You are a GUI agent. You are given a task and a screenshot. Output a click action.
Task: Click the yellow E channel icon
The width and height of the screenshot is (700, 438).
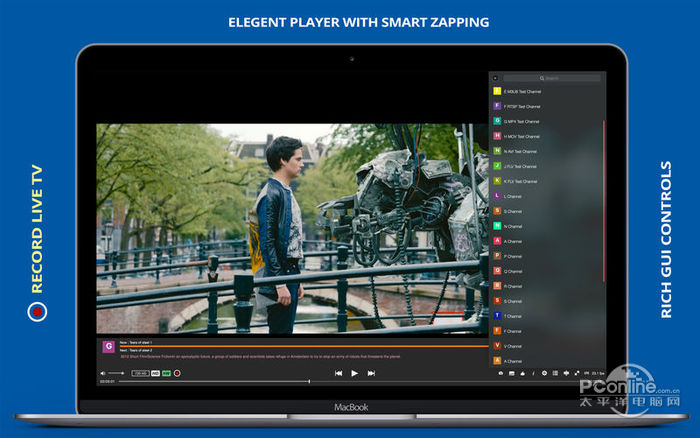(497, 91)
